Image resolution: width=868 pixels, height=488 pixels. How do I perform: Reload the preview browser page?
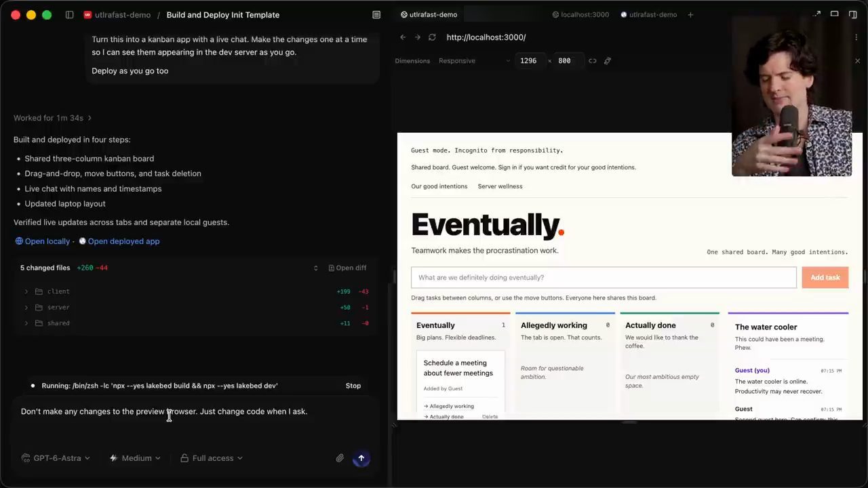click(431, 37)
